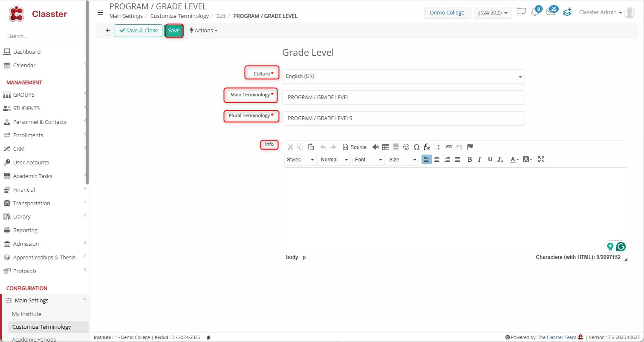Insert a link in the editor

[x=449, y=147]
